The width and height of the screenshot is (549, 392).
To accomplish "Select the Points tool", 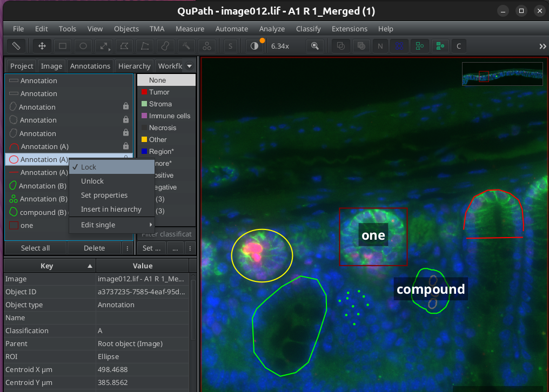I will 206,46.
